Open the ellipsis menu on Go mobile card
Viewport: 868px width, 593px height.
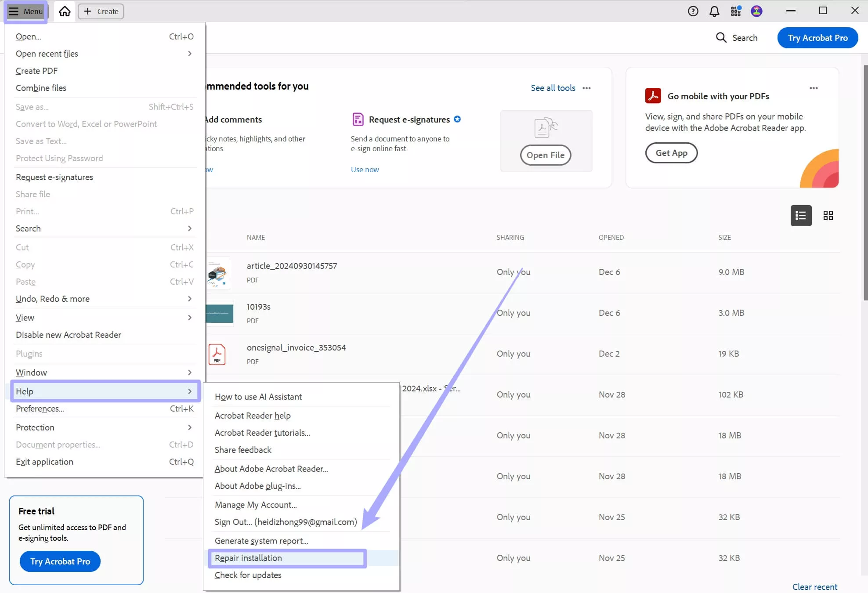(x=813, y=88)
